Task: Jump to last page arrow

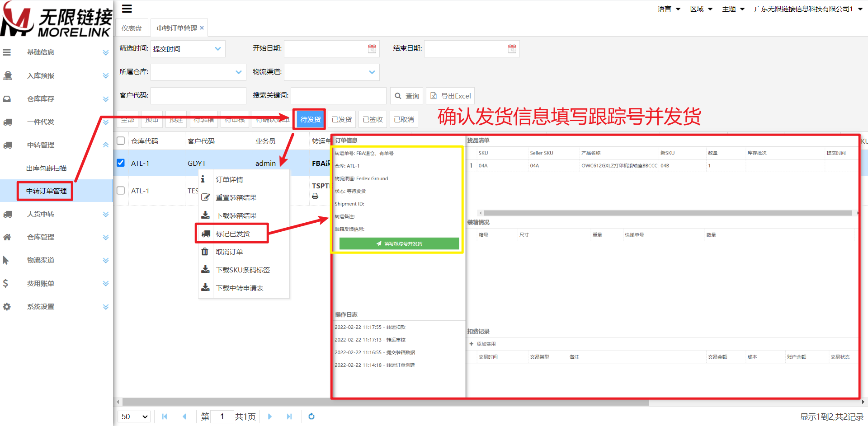Action: pos(289,417)
